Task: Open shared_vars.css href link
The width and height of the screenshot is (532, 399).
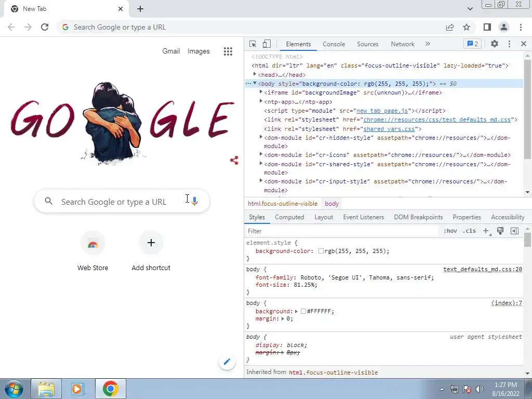Action: coord(389,129)
